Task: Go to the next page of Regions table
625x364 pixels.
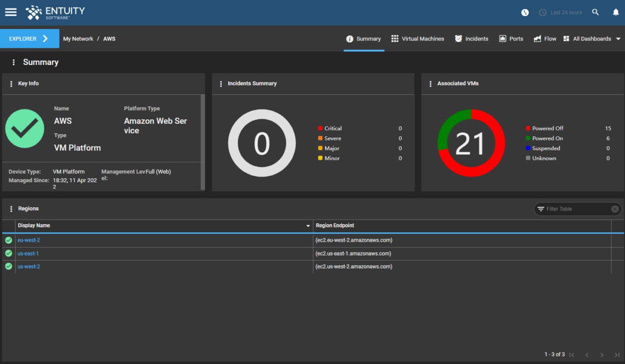Action: click(x=602, y=355)
